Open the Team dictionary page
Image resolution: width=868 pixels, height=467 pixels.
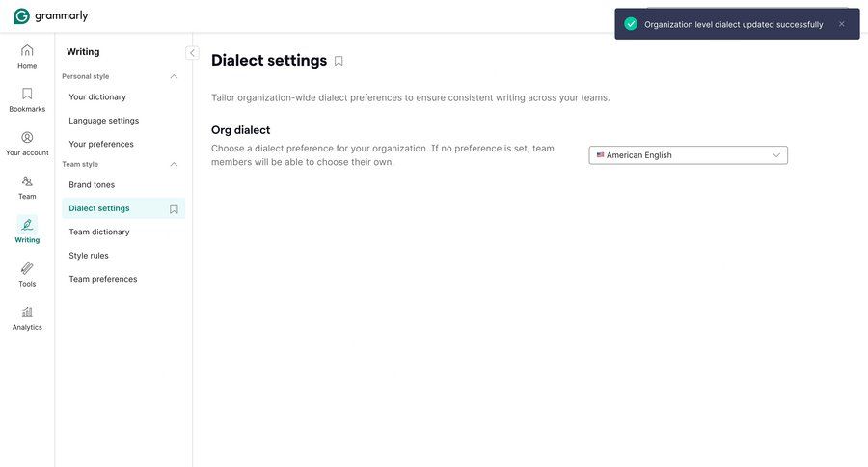coord(99,232)
